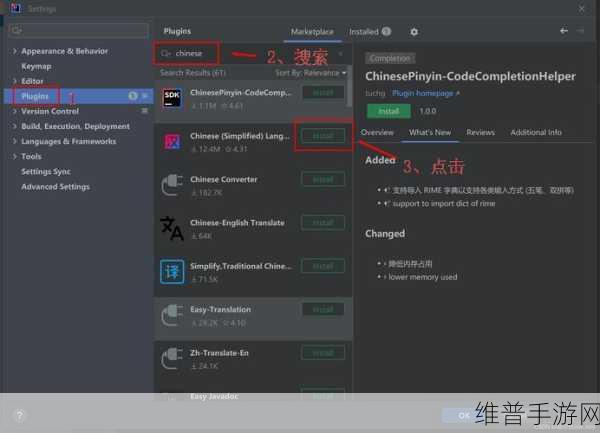Click the Easy-Translation plugin icon
Screen dimensions: 600x433
tap(172, 316)
